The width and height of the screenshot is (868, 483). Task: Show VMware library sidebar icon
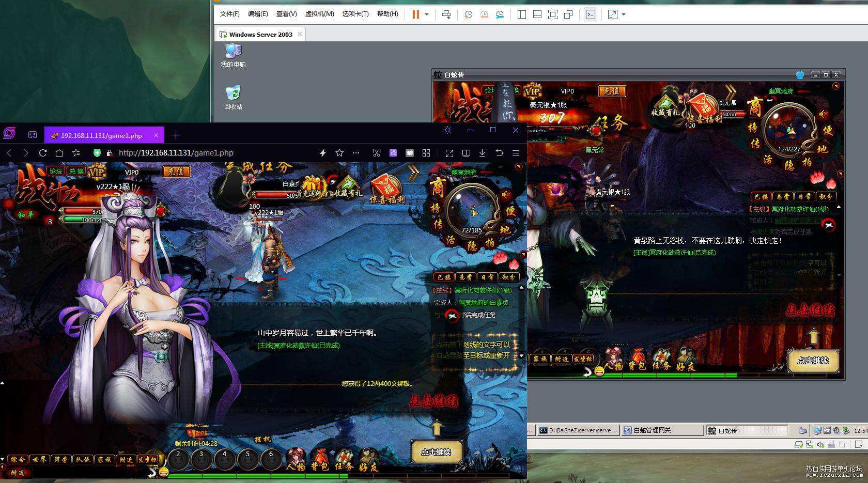[x=521, y=14]
